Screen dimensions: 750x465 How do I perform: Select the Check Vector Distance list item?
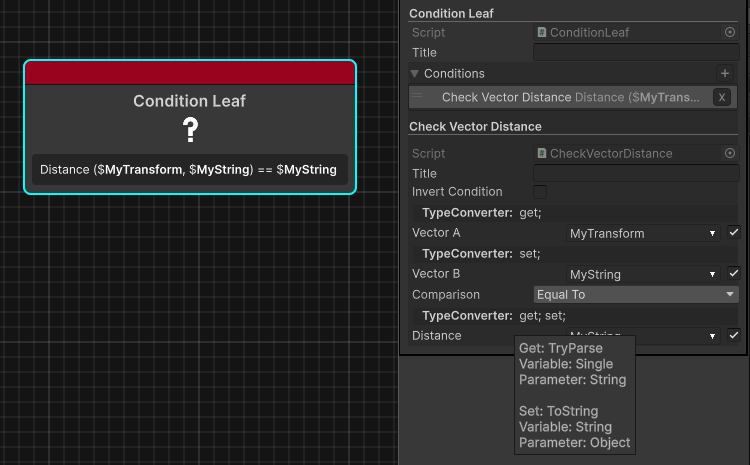560,97
